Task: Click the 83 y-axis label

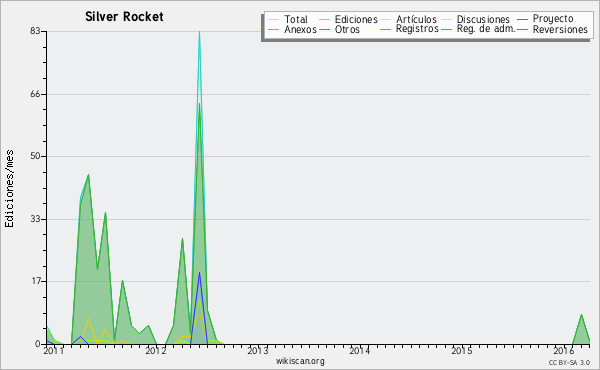Action: tap(35, 31)
